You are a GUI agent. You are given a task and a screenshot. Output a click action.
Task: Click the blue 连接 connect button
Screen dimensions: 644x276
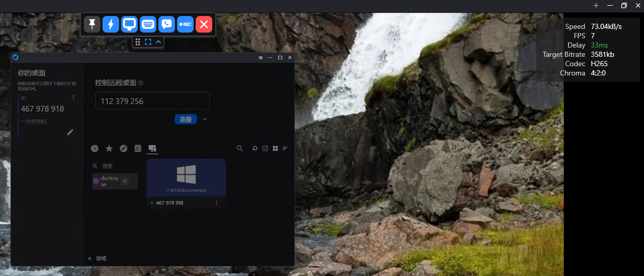click(x=185, y=119)
